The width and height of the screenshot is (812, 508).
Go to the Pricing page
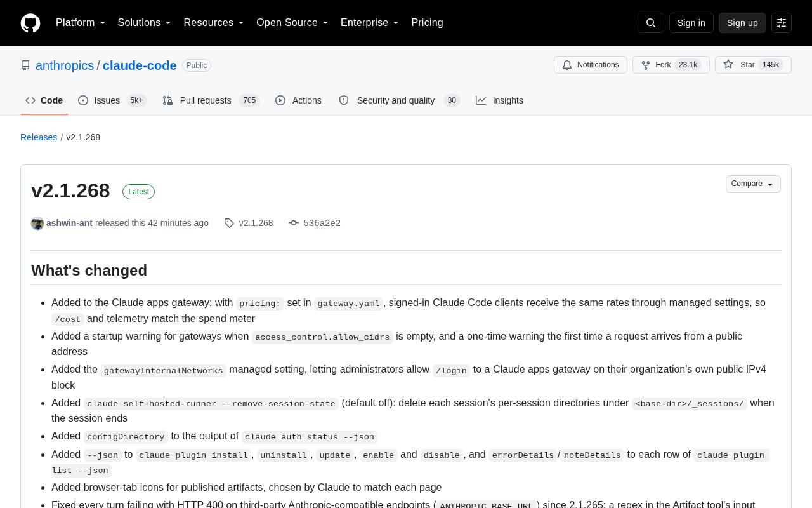pos(428,23)
